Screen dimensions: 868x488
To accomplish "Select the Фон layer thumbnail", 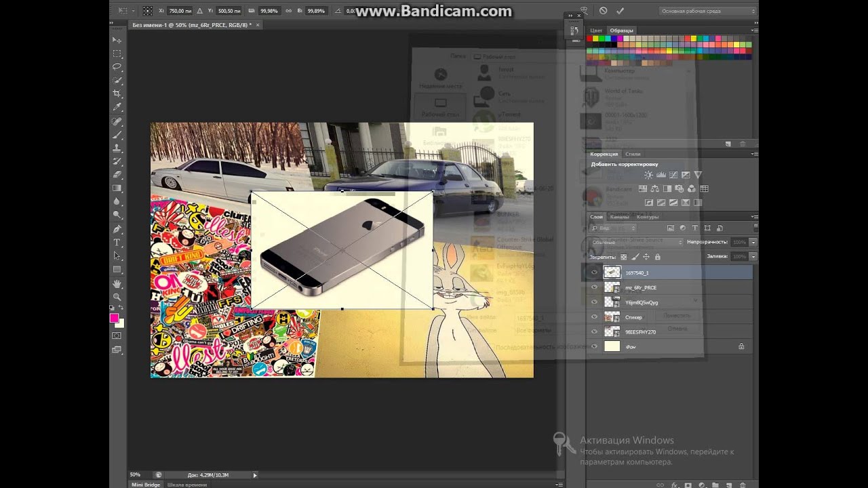I will 612,346.
